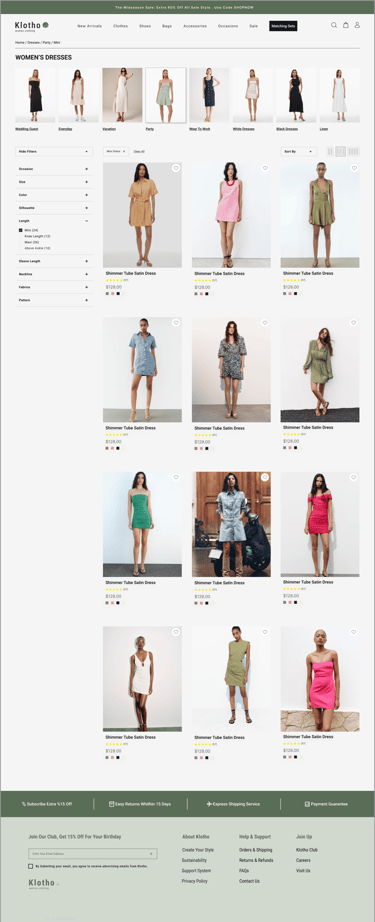Expand the Color filter section

pos(54,195)
